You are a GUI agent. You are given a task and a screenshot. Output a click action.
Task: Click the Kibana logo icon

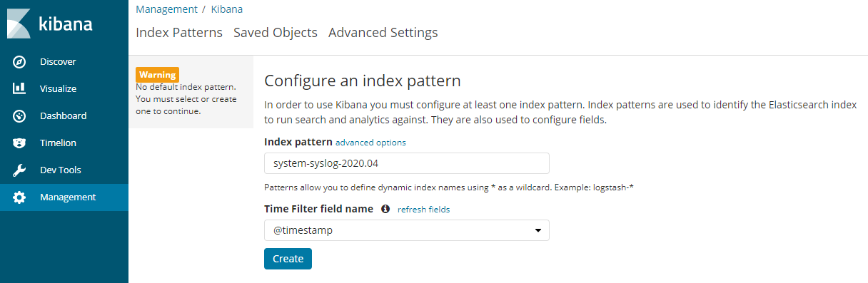click(19, 24)
